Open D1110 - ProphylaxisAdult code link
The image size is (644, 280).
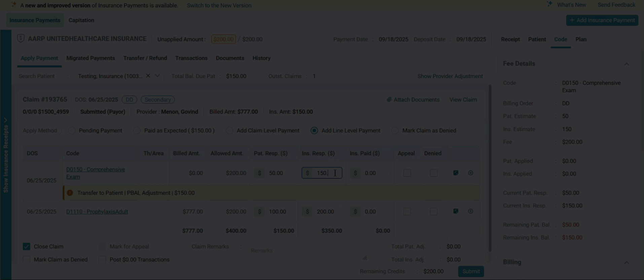[x=97, y=212]
